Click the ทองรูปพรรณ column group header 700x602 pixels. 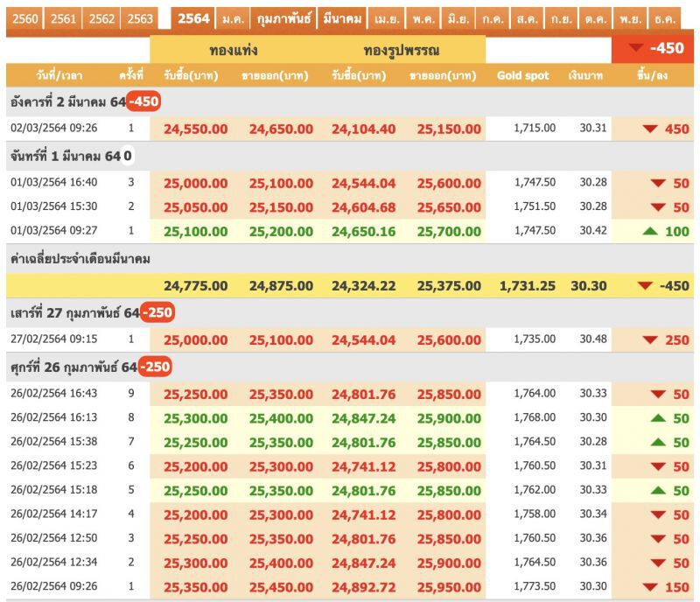click(402, 50)
